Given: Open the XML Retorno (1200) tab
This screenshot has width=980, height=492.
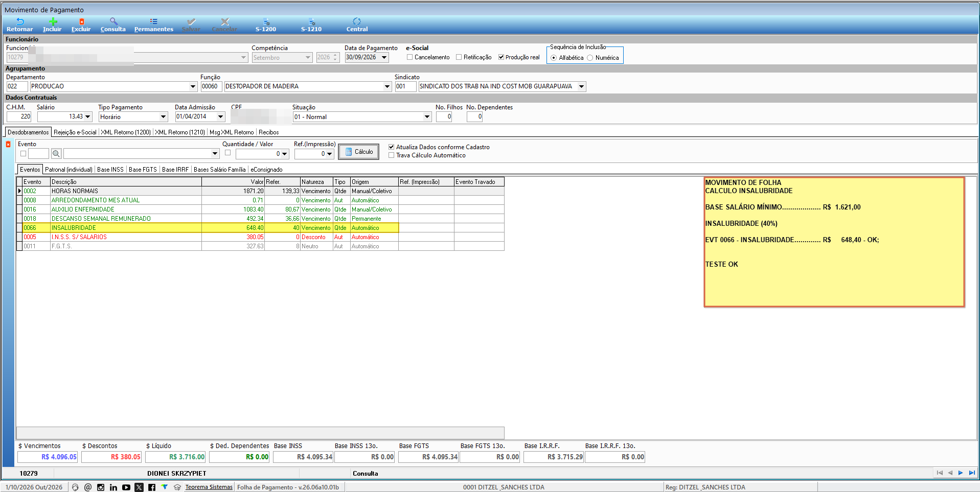Looking at the screenshot, I should pos(126,132).
